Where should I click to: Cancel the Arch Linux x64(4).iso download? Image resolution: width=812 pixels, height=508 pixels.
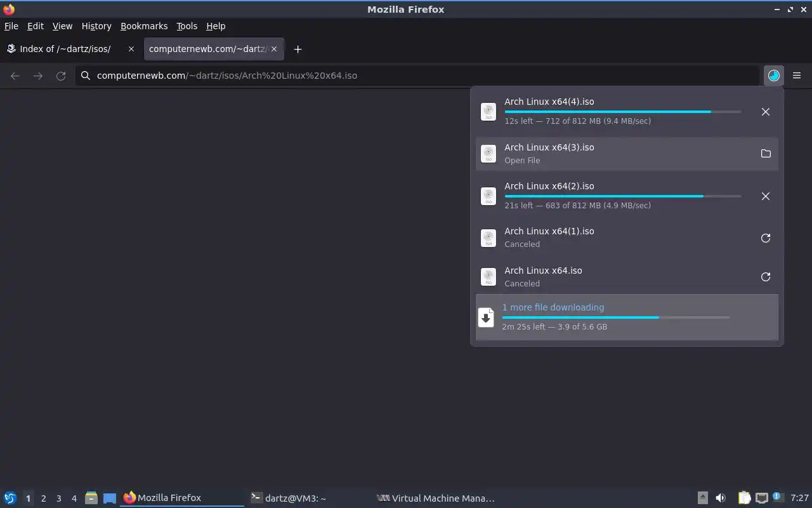pyautogui.click(x=766, y=112)
